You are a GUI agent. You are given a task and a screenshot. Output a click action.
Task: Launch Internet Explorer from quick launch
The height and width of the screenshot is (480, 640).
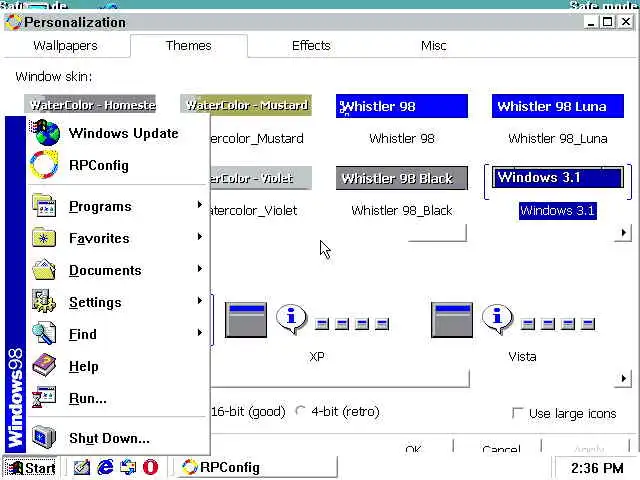tap(105, 467)
